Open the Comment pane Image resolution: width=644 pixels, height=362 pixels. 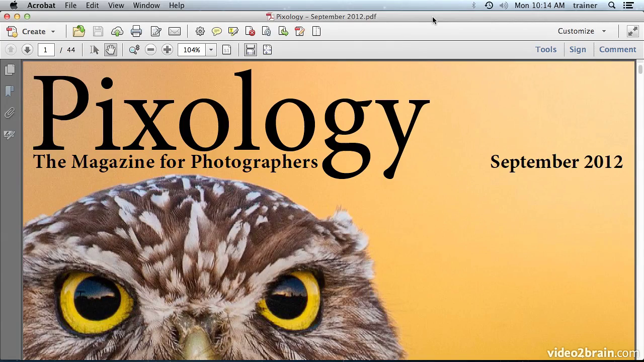click(x=618, y=49)
